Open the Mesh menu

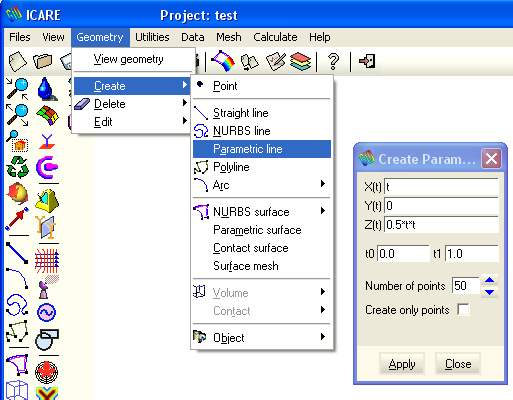coord(229,37)
